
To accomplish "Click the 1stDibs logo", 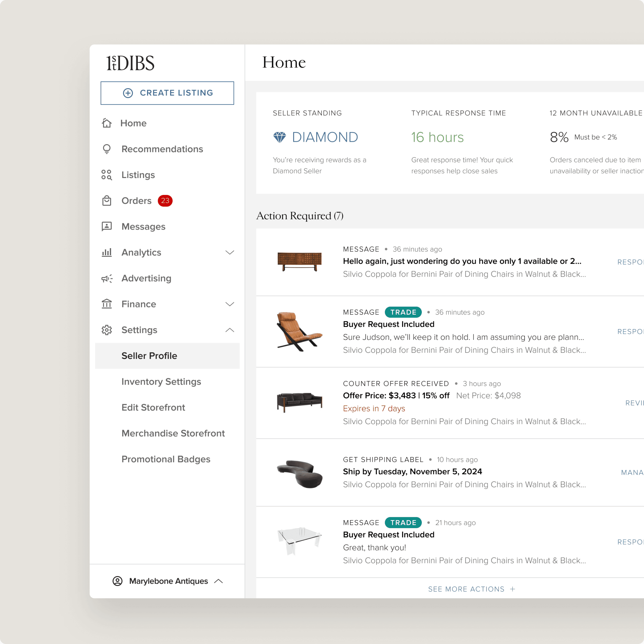I will point(129,63).
